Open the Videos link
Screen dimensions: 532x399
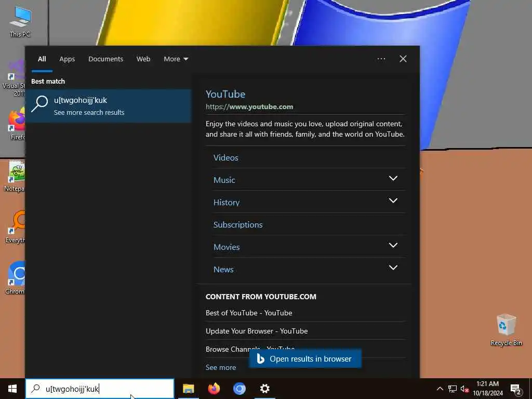click(225, 158)
